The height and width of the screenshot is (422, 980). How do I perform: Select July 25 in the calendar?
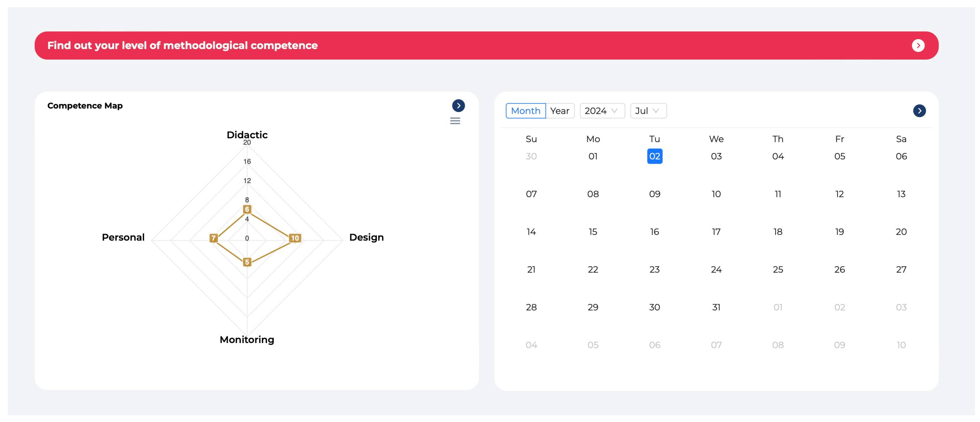(778, 269)
